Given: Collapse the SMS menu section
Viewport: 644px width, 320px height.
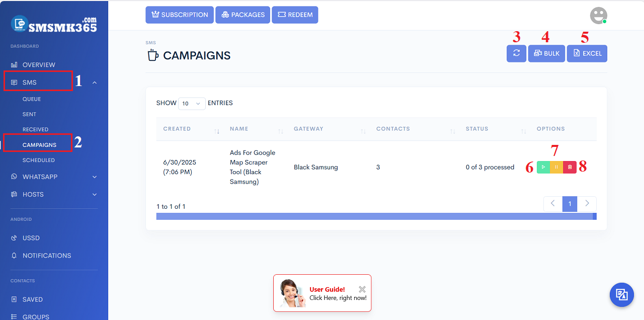Looking at the screenshot, I should [95, 83].
